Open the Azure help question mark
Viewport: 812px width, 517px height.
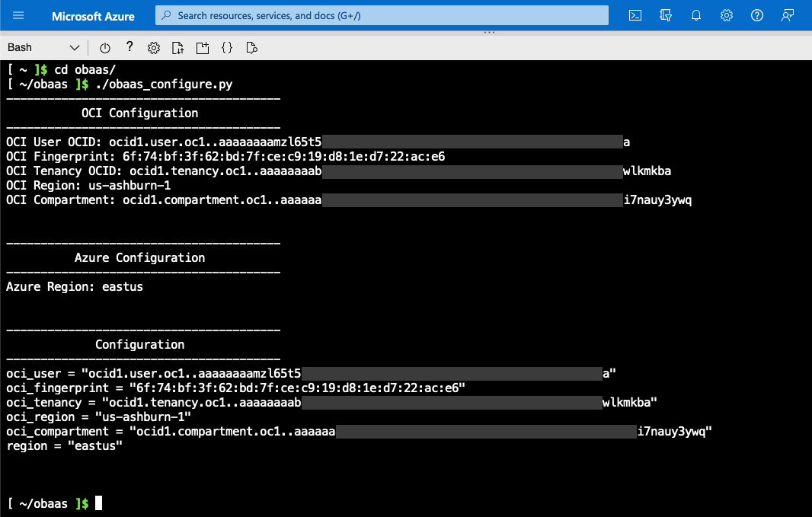pyautogui.click(x=756, y=15)
